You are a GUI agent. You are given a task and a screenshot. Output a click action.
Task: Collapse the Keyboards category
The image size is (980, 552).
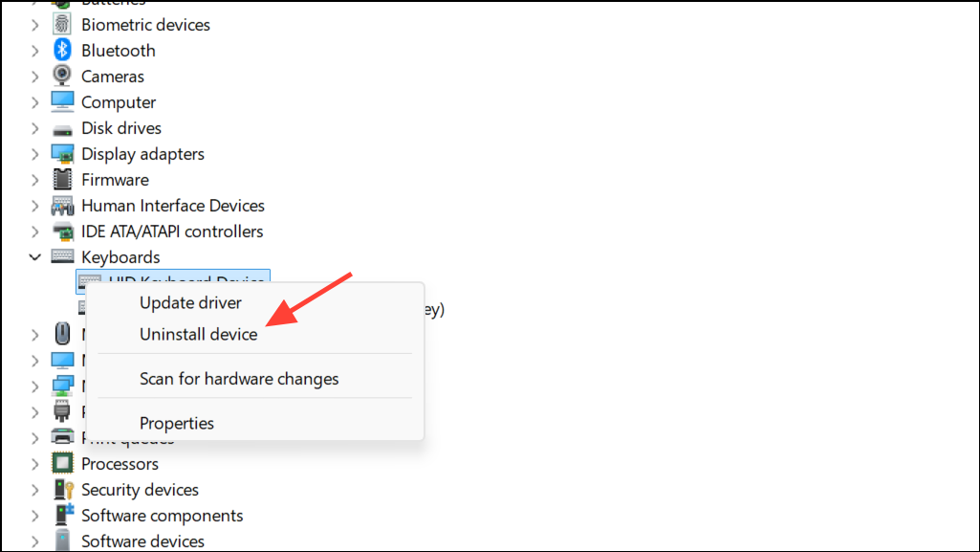35,257
